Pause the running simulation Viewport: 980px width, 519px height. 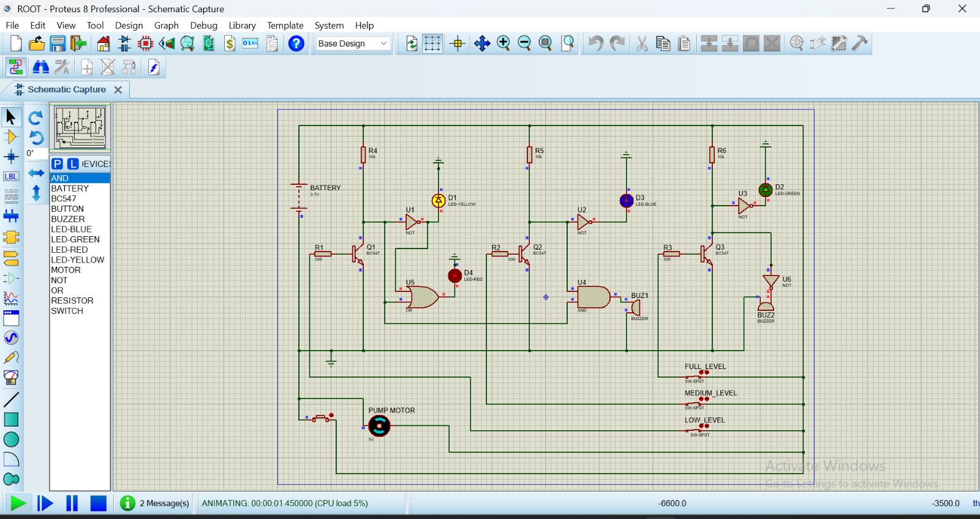point(72,503)
